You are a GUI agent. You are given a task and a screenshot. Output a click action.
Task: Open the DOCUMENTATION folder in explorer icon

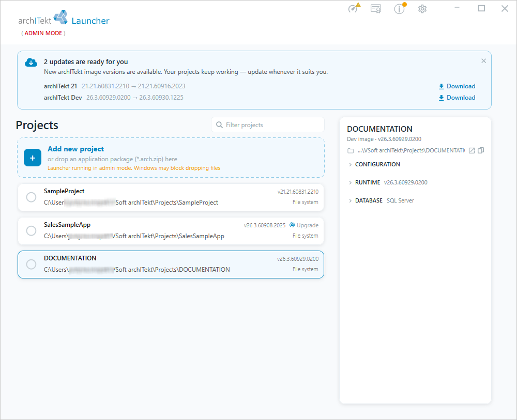[x=472, y=150]
